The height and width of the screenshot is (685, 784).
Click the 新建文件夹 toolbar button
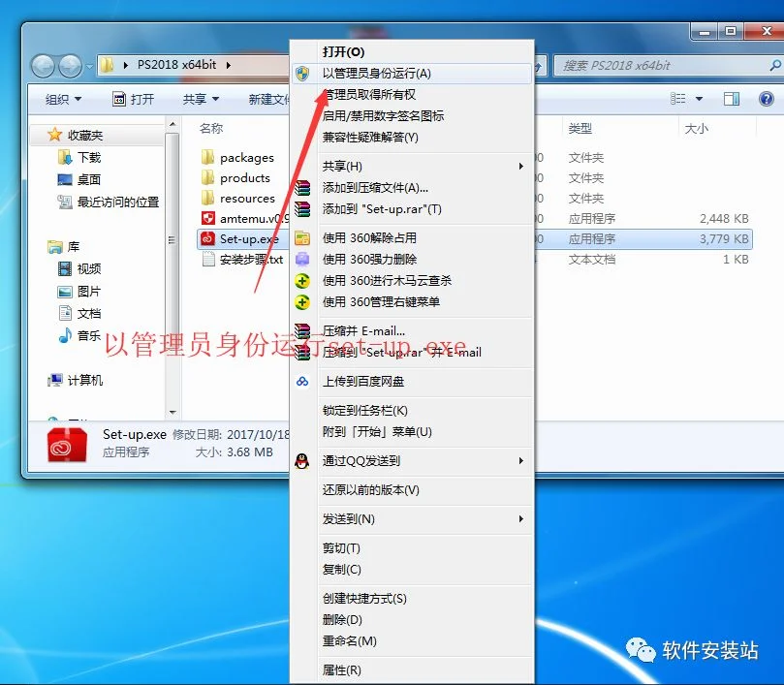[269, 99]
